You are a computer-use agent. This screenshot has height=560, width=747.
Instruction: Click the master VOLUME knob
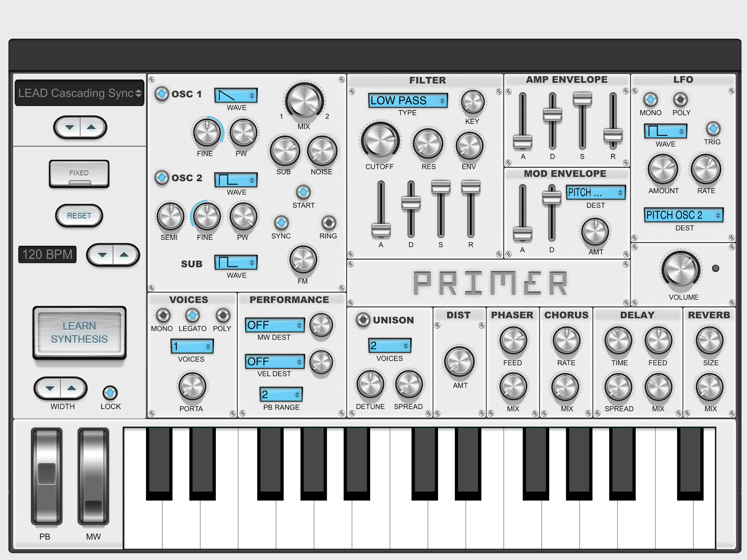pos(681,270)
